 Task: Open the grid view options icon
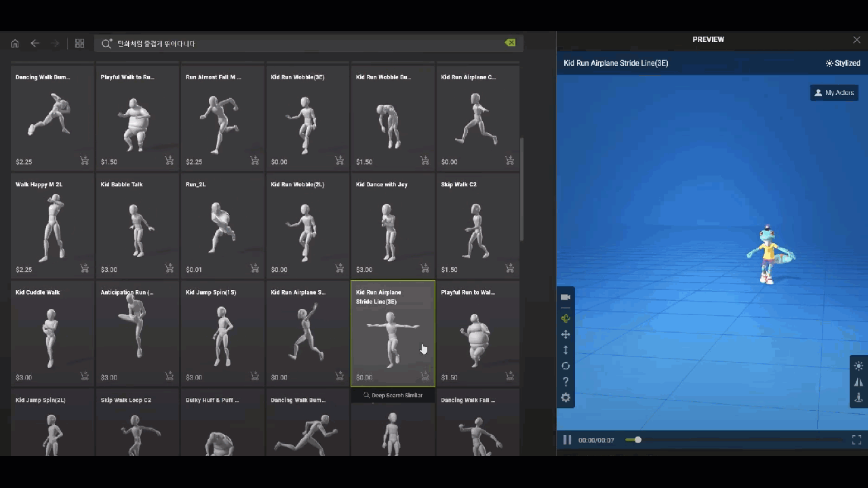79,43
